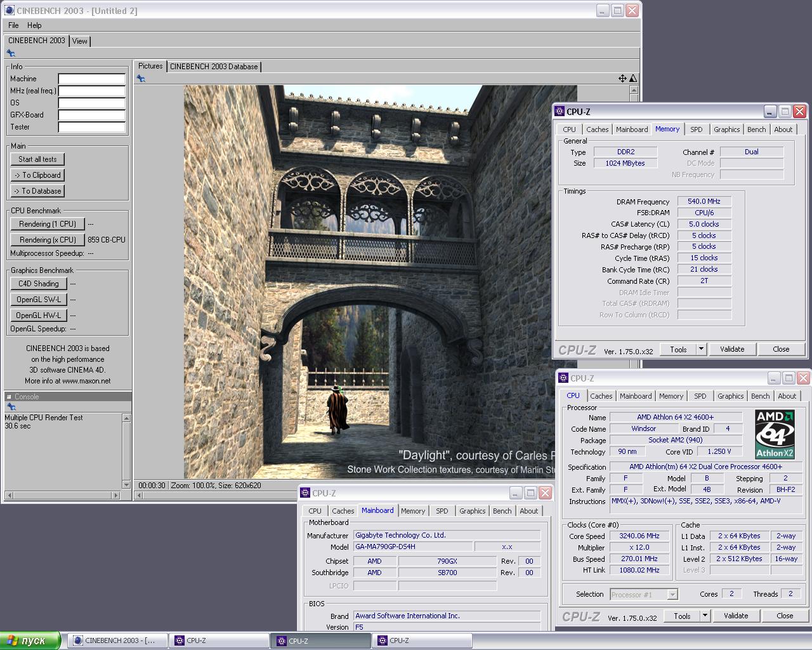Open Tools dropdown arrow in Processor CPU-Z window
The width and height of the screenshot is (812, 650).
(x=705, y=616)
